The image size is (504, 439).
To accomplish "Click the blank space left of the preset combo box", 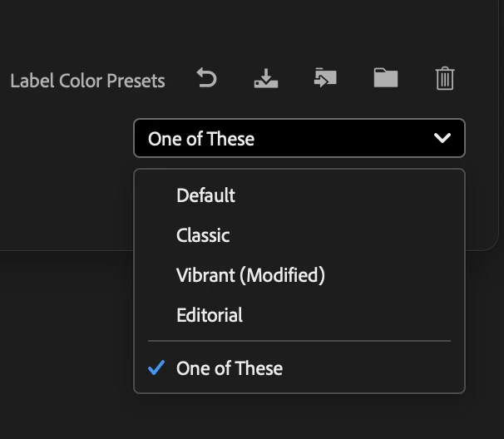I will [x=67, y=139].
